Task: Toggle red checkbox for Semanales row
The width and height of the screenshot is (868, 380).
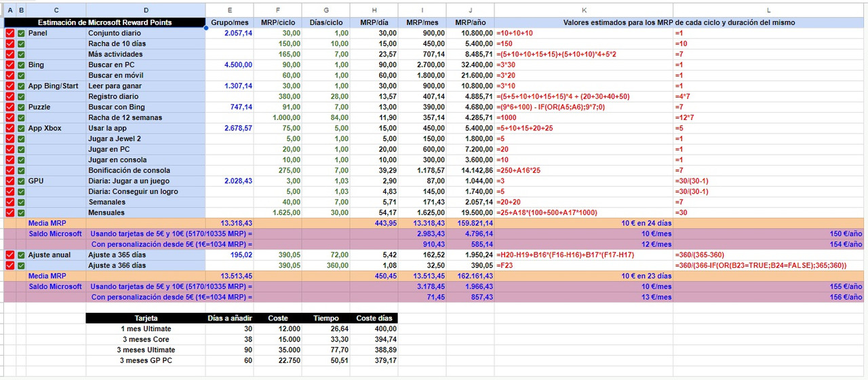Action: [9, 202]
